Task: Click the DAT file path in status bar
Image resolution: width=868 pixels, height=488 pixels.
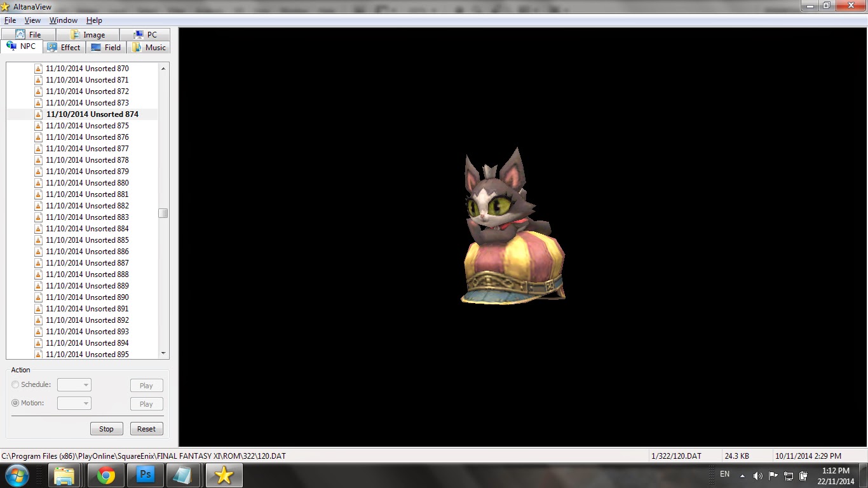Action: coord(144,456)
